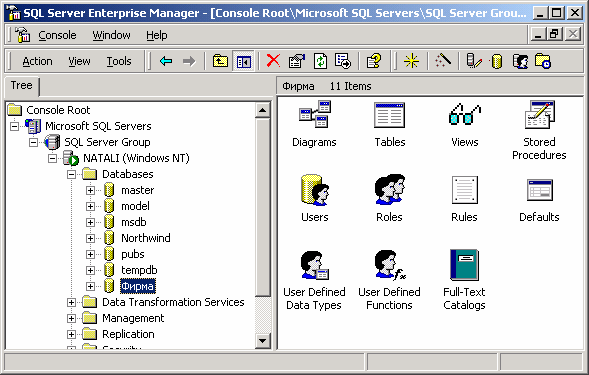Collapse the Databases folder
This screenshot has height=375, width=589.
(x=71, y=174)
